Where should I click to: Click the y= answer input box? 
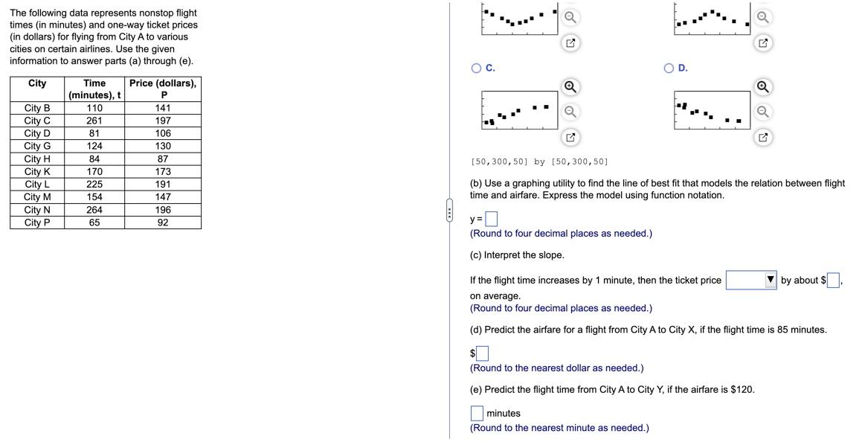click(x=492, y=218)
